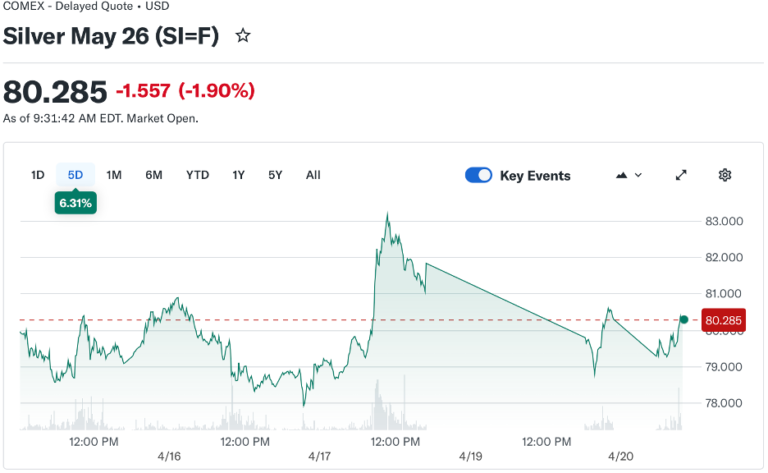Viewport: 768px width, 473px height.
Task: Select the 1Y time range
Action: [x=239, y=175]
